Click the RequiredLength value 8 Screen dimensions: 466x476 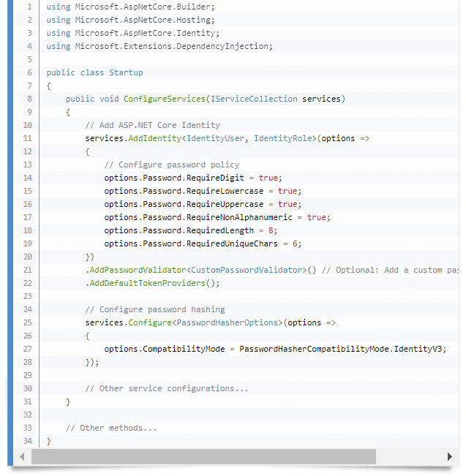click(x=271, y=230)
